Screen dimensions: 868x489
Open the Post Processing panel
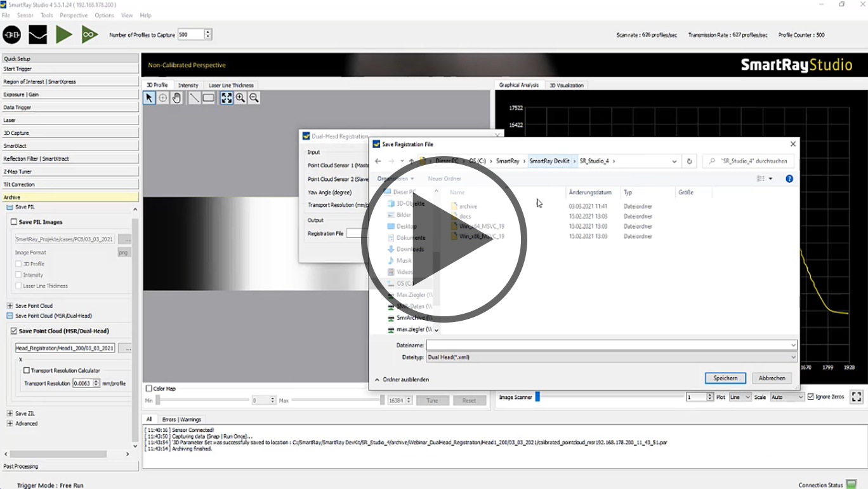coord(70,466)
